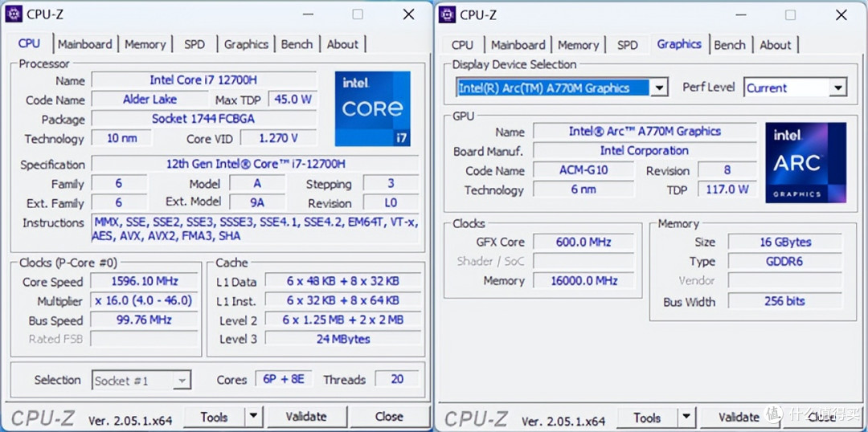
Task: Click the CPU-Z app icon in left window title bar
Action: [x=14, y=14]
